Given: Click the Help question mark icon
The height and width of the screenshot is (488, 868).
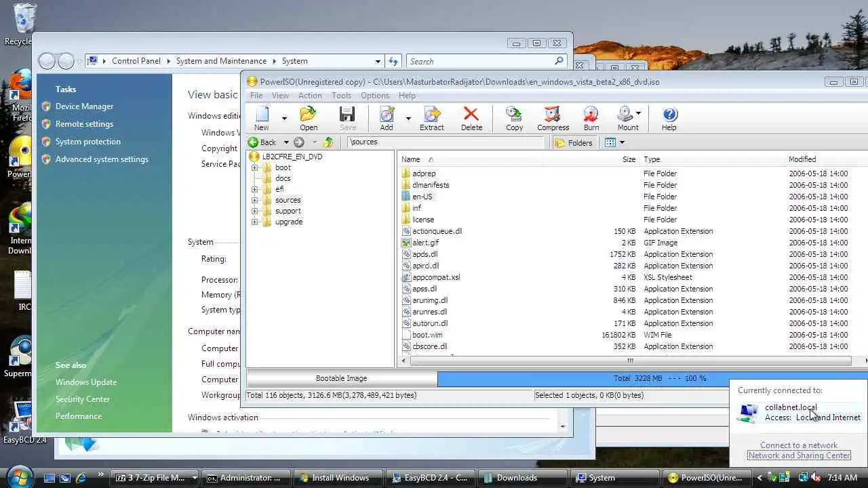Looking at the screenshot, I should click(x=669, y=114).
